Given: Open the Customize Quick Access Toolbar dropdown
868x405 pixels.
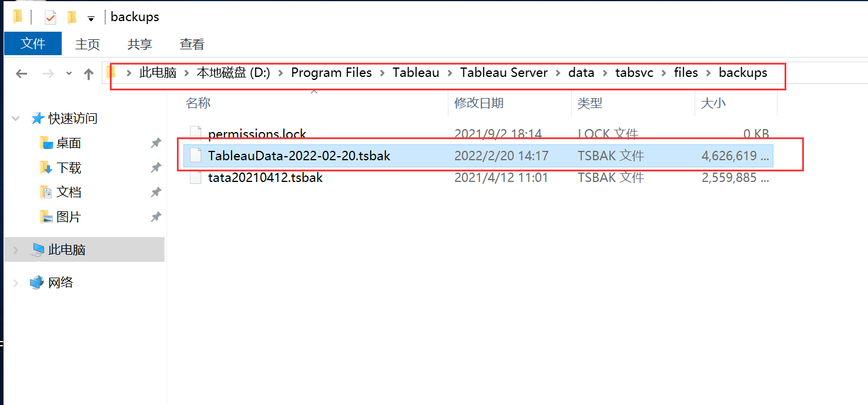Looking at the screenshot, I should pyautogui.click(x=91, y=19).
